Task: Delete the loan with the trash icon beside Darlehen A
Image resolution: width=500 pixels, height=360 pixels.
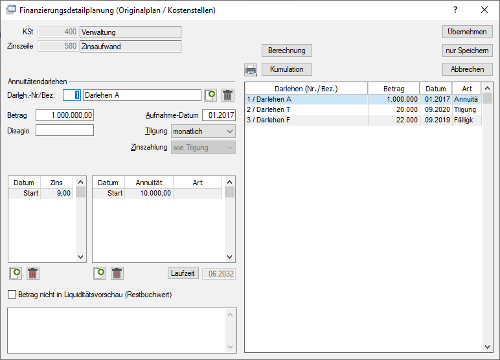Action: pos(228,95)
